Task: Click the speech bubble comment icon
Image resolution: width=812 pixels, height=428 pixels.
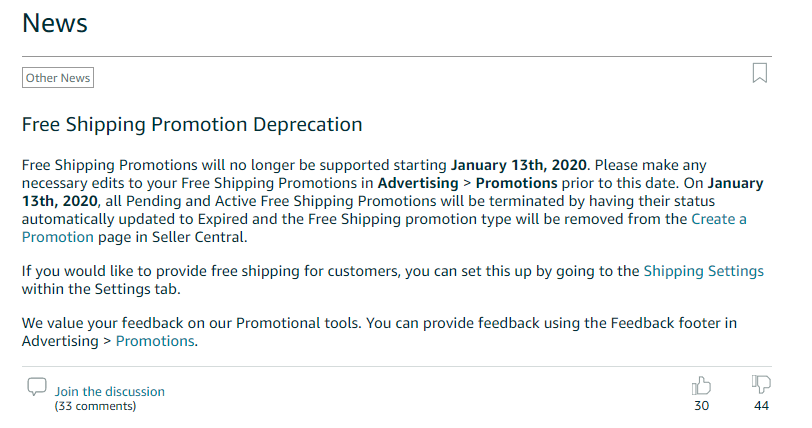Action: pos(37,386)
